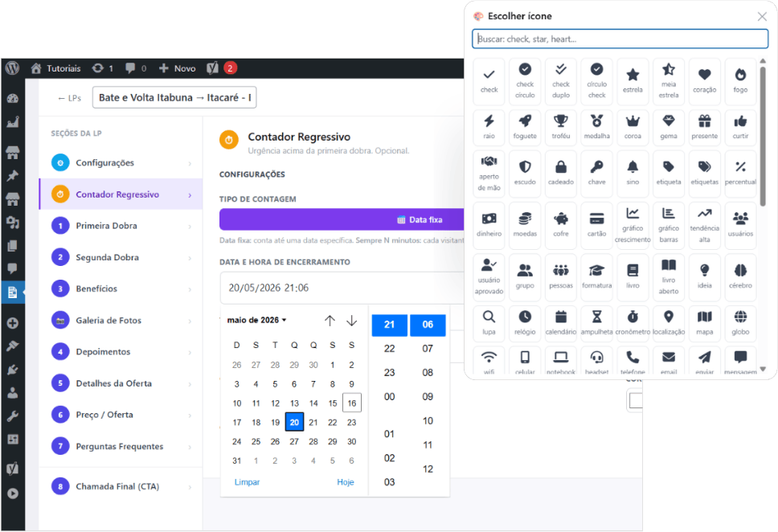Expand the Primeira Dobra section chevron

coord(190,227)
